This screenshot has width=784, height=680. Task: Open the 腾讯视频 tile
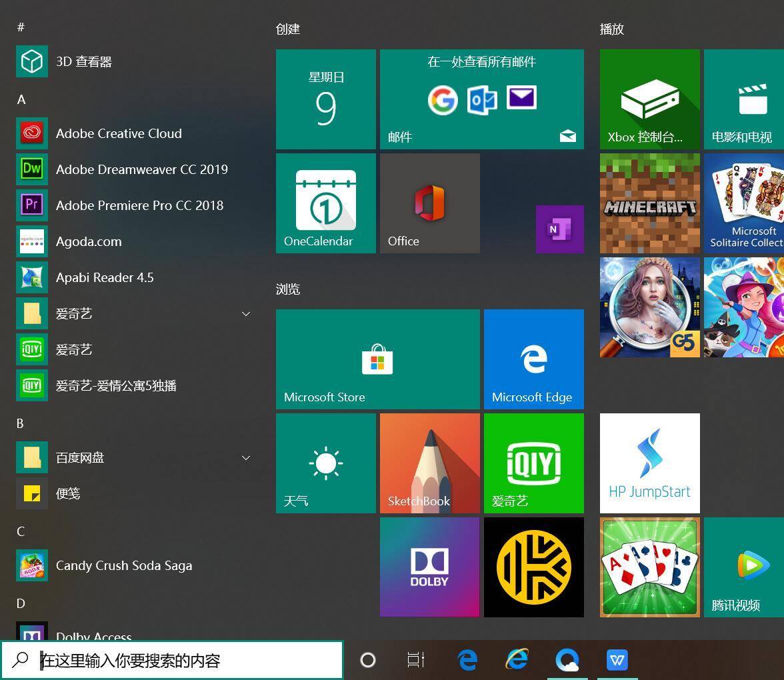pos(744,567)
